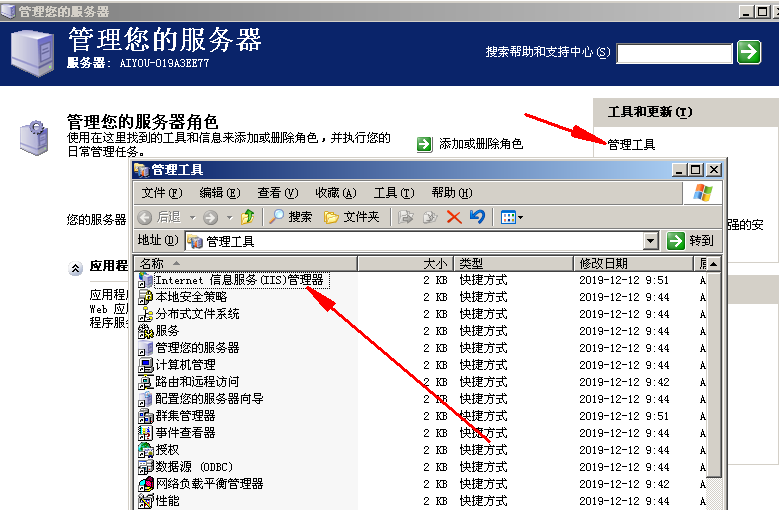Open the 收藏(A) menu
779x510 pixels.
pyautogui.click(x=336, y=193)
